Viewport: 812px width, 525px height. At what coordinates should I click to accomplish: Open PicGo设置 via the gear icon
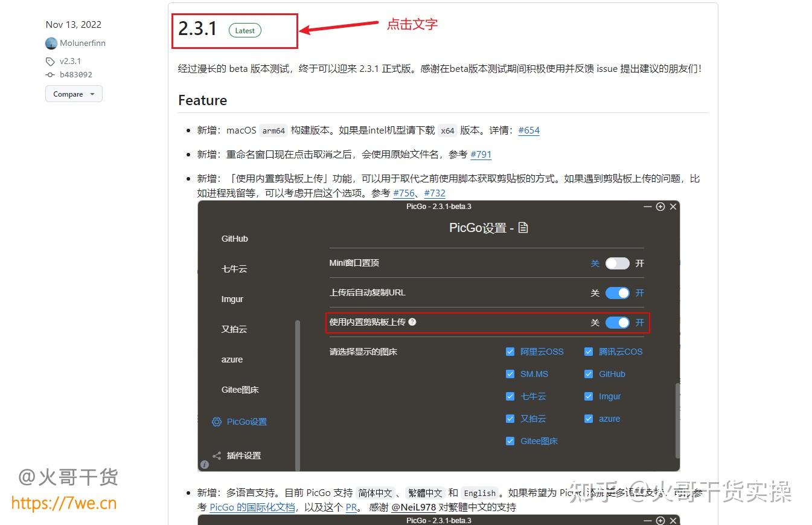pyautogui.click(x=216, y=422)
